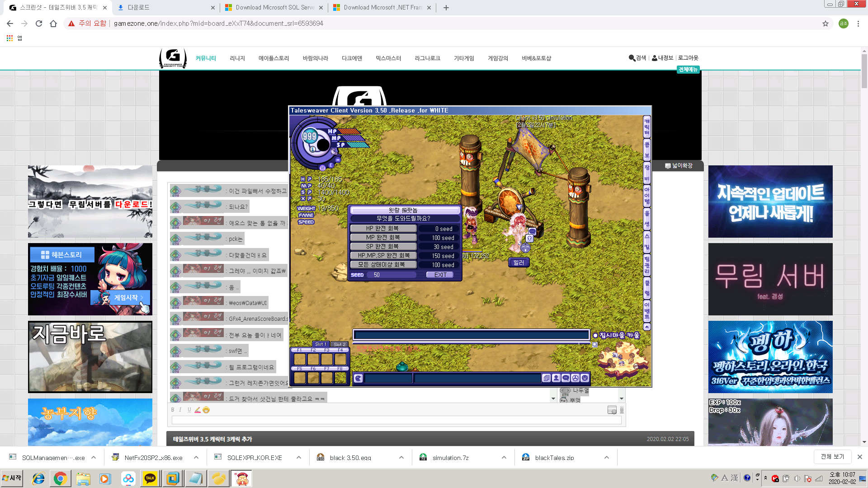
Task: Click the apps grid bookmark icon
Action: pos(9,38)
